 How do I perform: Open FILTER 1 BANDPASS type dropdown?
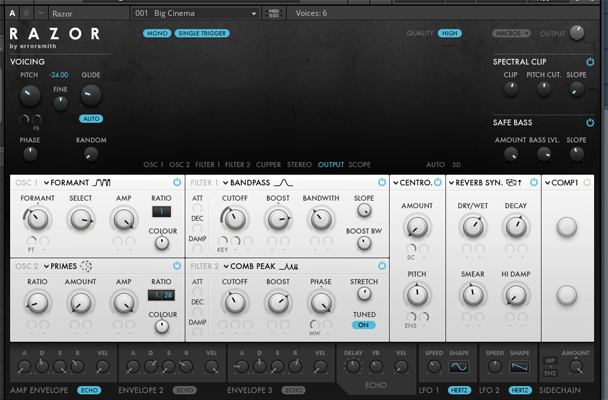[x=247, y=183]
